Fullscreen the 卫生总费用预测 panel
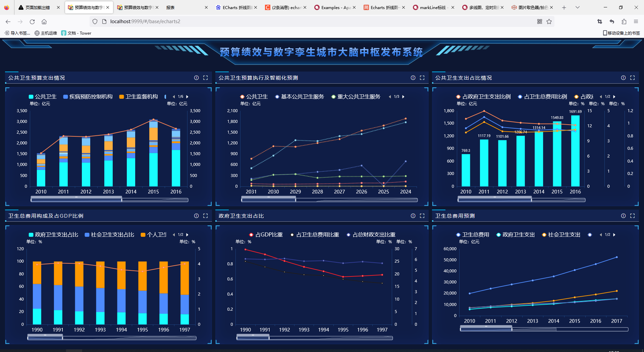This screenshot has width=644, height=352. (x=633, y=216)
